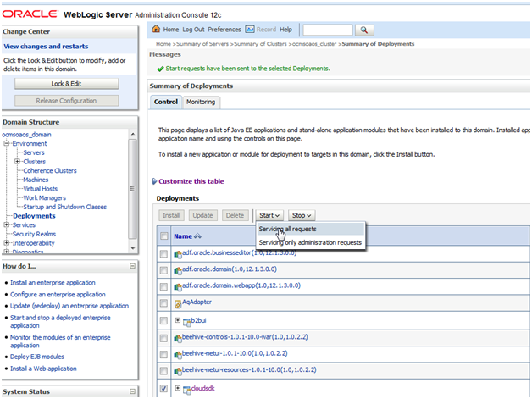Check the AqAdapter checkbox
This screenshot has width=532, height=399.
pyautogui.click(x=163, y=303)
